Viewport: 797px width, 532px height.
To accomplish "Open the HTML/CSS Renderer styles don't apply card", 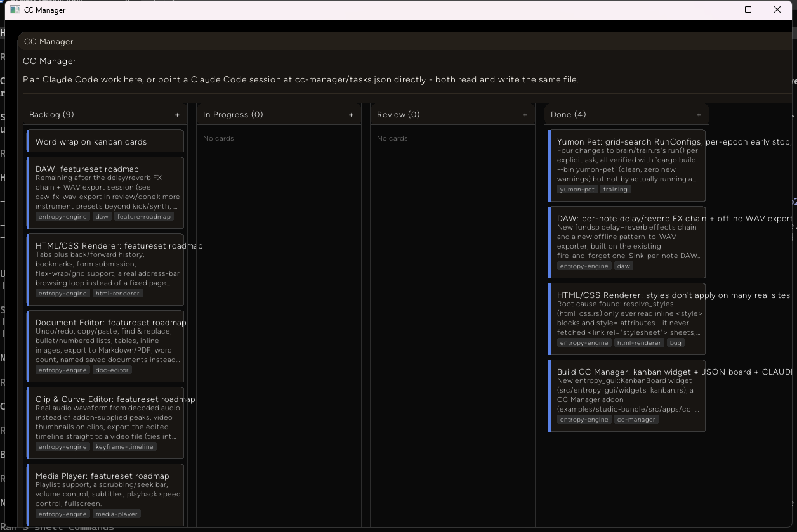I will pos(627,319).
